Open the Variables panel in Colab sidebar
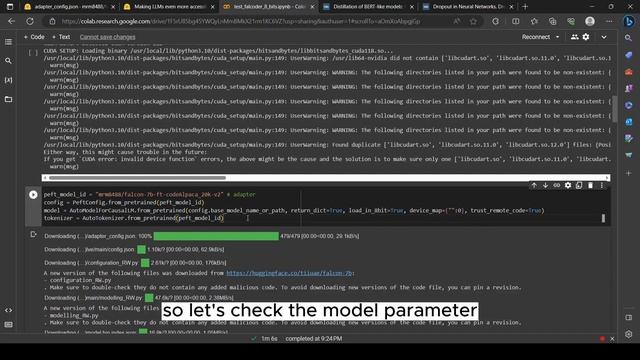The image size is (640, 360). (x=8, y=80)
